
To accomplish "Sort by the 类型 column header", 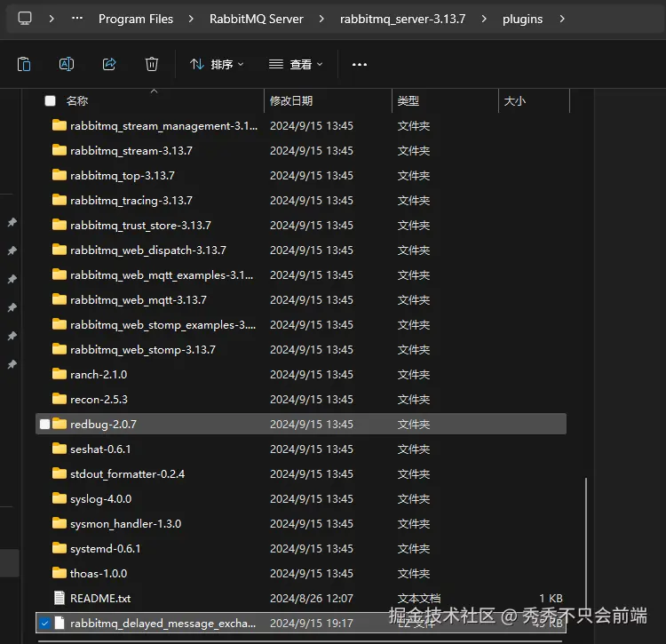I will pos(408,100).
